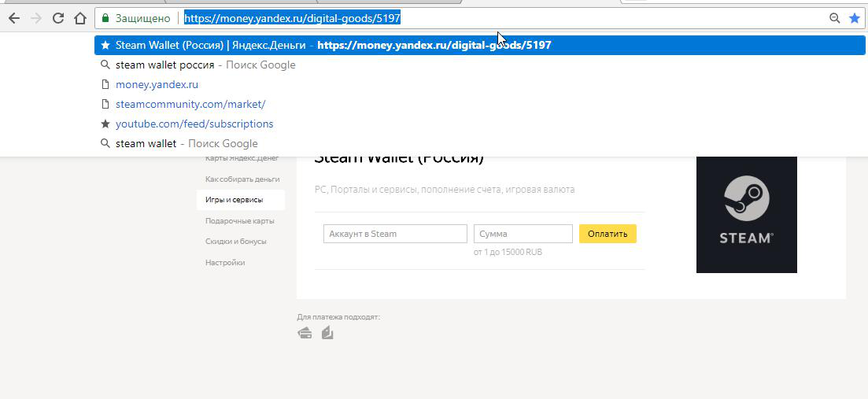Viewport: 868px width, 399px height.
Task: Click the Steam logo image
Action: pos(746,214)
